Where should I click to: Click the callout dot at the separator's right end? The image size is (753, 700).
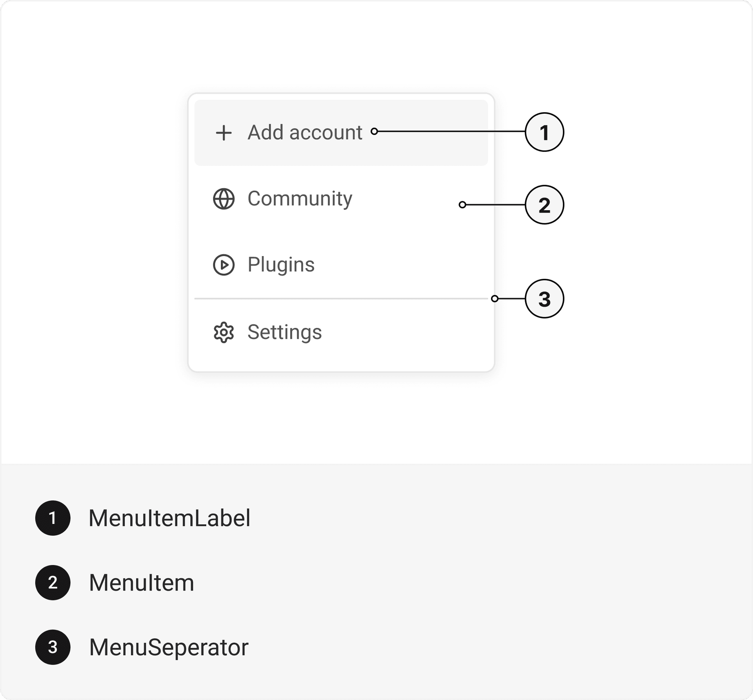(x=495, y=299)
